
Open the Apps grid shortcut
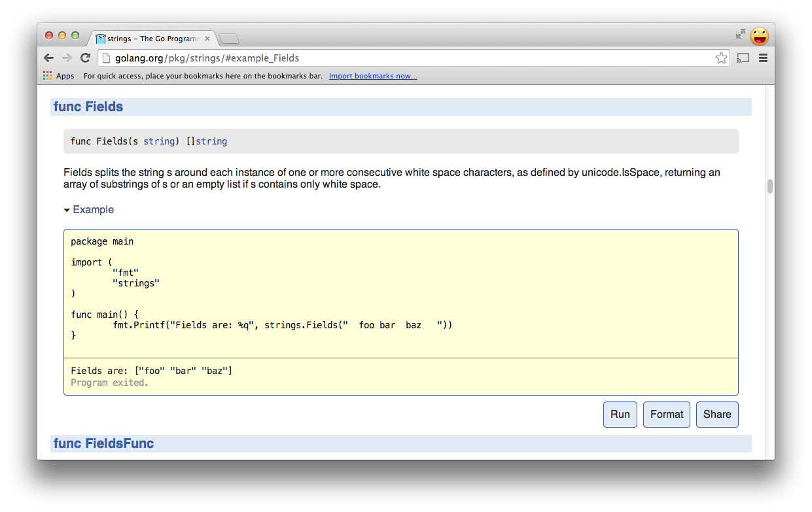pyautogui.click(x=59, y=76)
